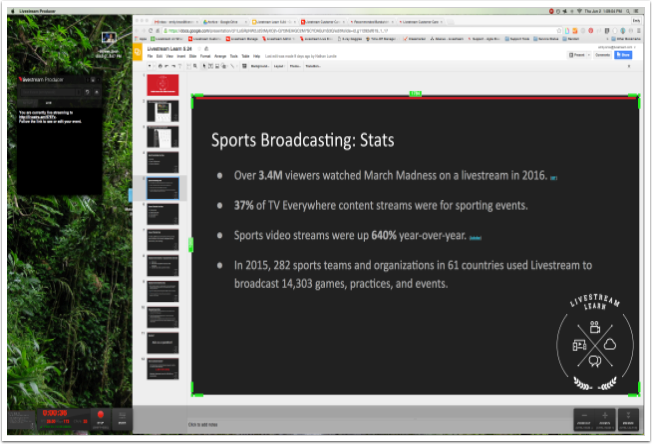
Task: Click the streaming link in Livestream Producer panel
Action: pyautogui.click(x=37, y=117)
